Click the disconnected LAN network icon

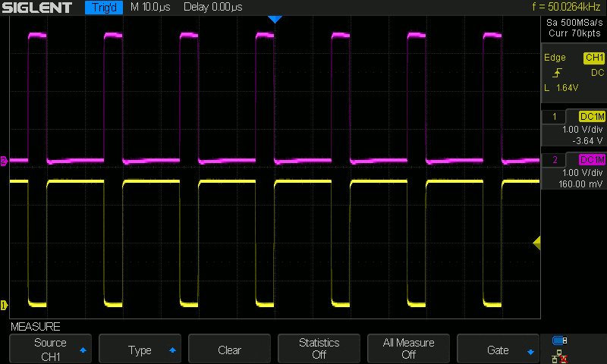(560, 355)
